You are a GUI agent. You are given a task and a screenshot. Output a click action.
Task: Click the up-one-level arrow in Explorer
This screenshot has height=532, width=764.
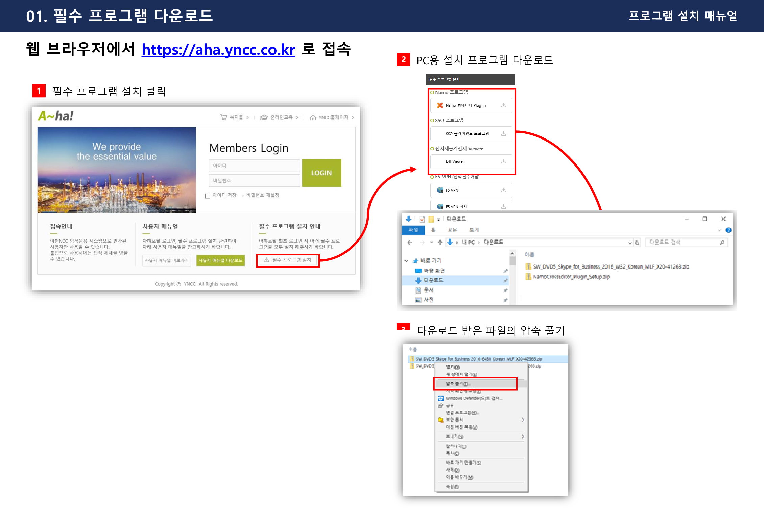440,242
